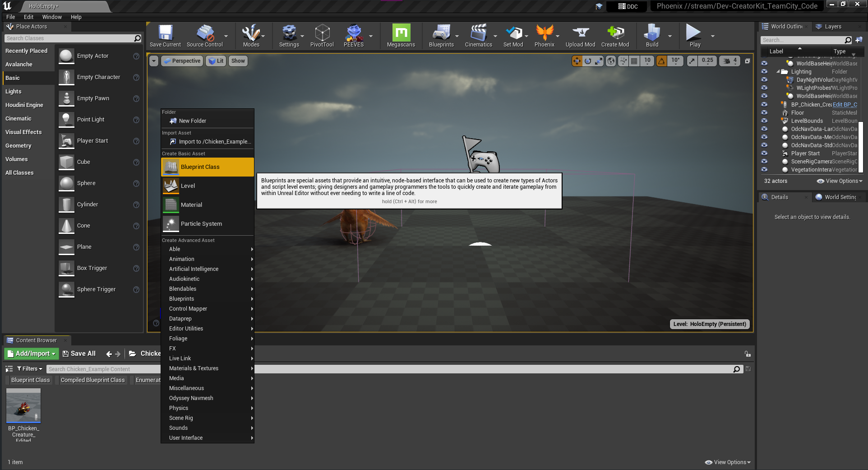This screenshot has height=470, width=868.
Task: Collapse the Lighting folder in outliner
Action: 778,72
